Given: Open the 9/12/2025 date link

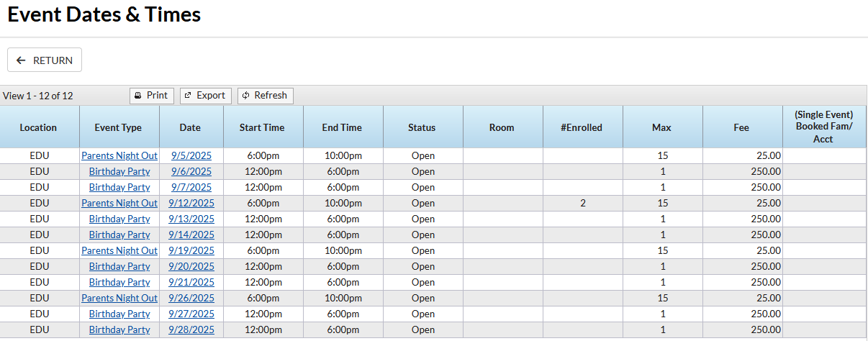Looking at the screenshot, I should [191, 203].
